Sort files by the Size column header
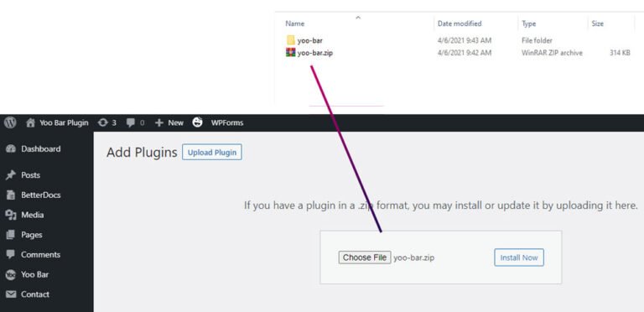 click(x=598, y=23)
